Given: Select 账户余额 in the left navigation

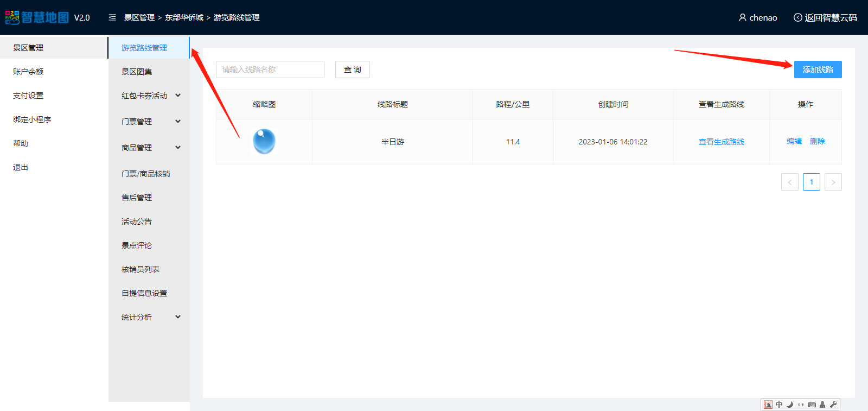Looking at the screenshot, I should [28, 72].
